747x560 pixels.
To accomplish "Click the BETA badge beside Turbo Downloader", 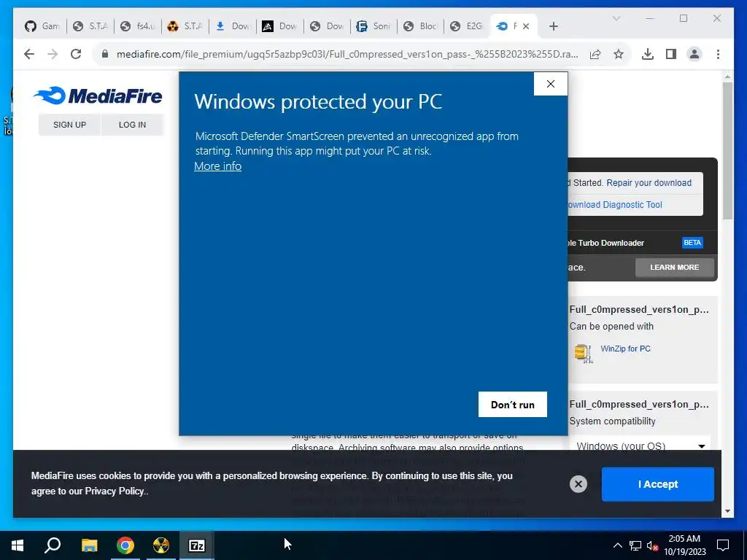I will pos(692,243).
